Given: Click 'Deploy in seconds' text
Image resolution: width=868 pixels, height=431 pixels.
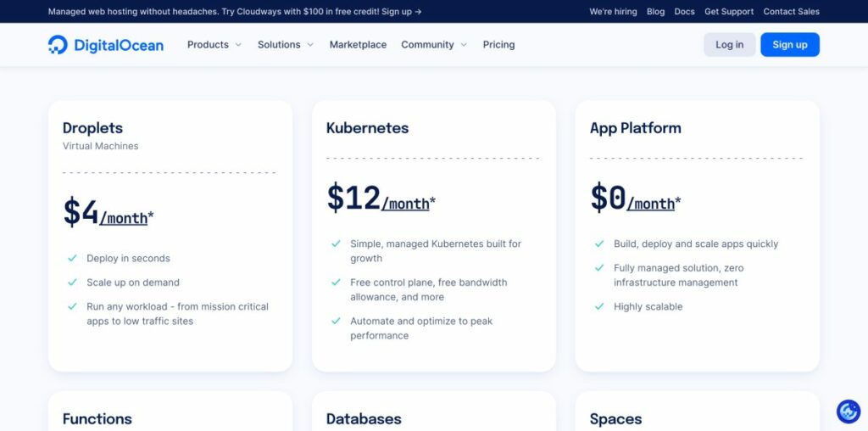Looking at the screenshot, I should 128,258.
